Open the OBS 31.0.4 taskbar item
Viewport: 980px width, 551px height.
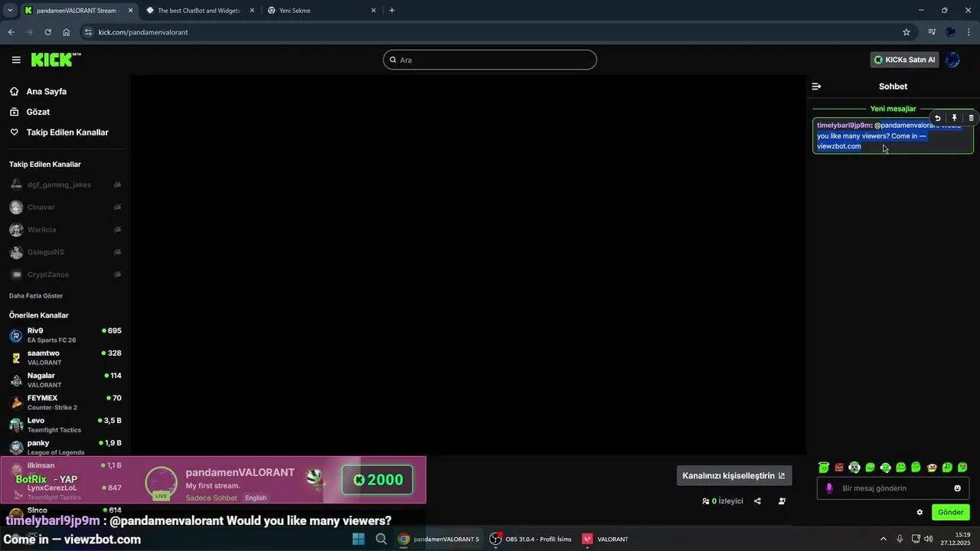point(531,539)
